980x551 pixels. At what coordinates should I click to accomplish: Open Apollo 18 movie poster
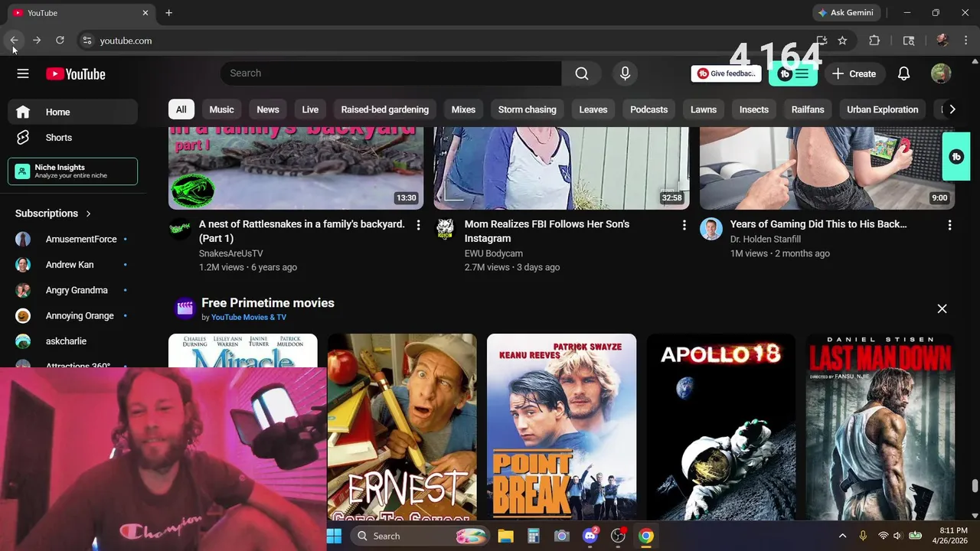[720, 427]
